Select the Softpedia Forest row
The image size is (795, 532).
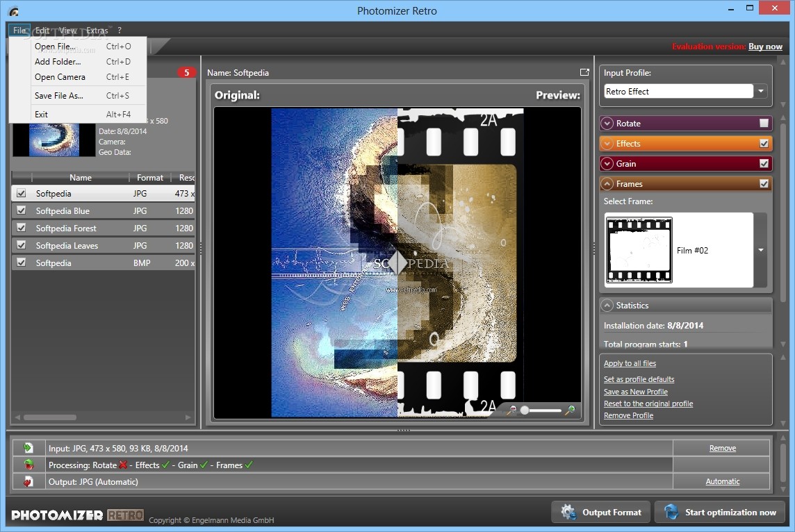tap(104, 228)
